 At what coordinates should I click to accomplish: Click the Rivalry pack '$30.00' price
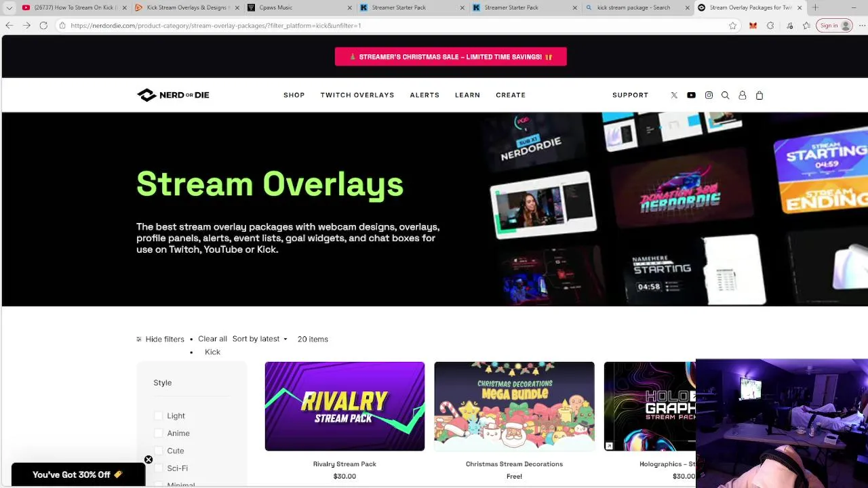click(x=344, y=476)
